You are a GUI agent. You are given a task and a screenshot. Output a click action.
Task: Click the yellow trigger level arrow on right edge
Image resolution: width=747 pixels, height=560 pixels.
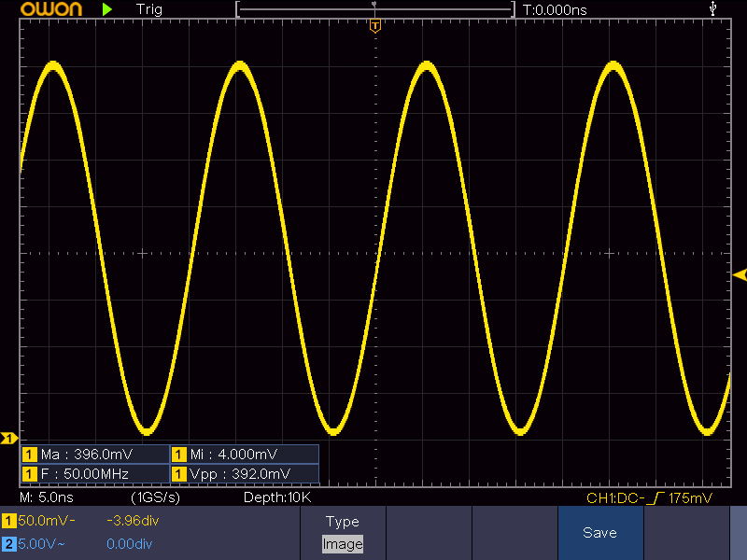coord(740,274)
